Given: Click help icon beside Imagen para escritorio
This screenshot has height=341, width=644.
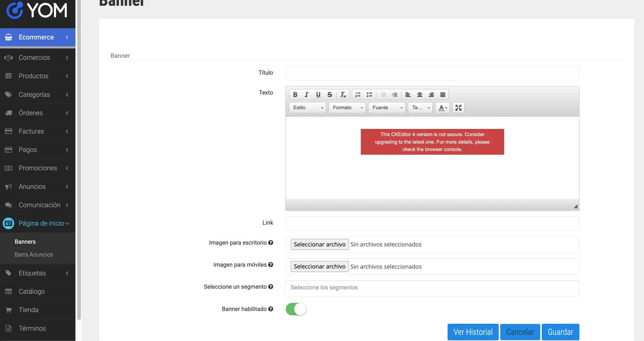Looking at the screenshot, I should [271, 242].
